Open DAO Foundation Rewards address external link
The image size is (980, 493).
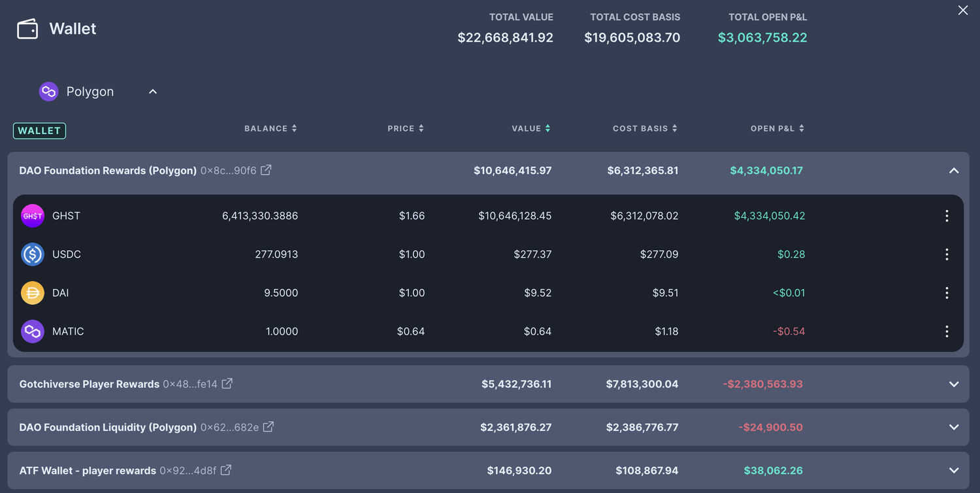(x=266, y=170)
